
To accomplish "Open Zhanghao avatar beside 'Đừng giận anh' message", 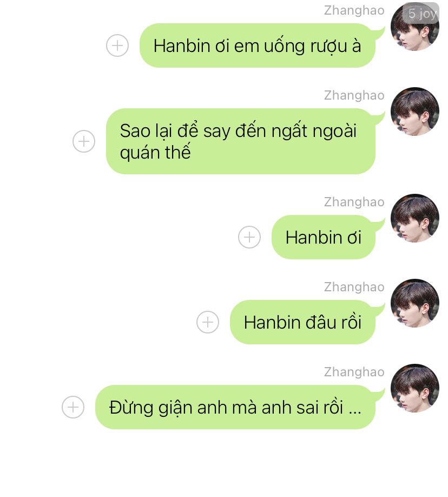I will (415, 388).
